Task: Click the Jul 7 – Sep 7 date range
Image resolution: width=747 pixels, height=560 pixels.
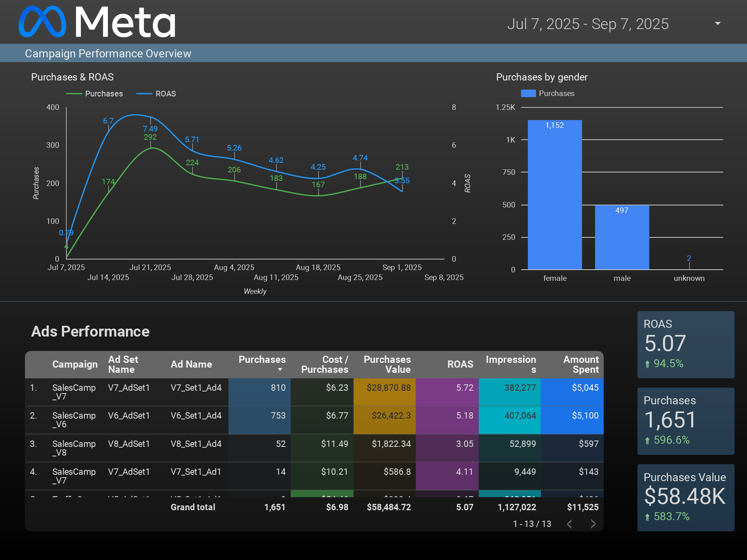Action: pyautogui.click(x=588, y=24)
